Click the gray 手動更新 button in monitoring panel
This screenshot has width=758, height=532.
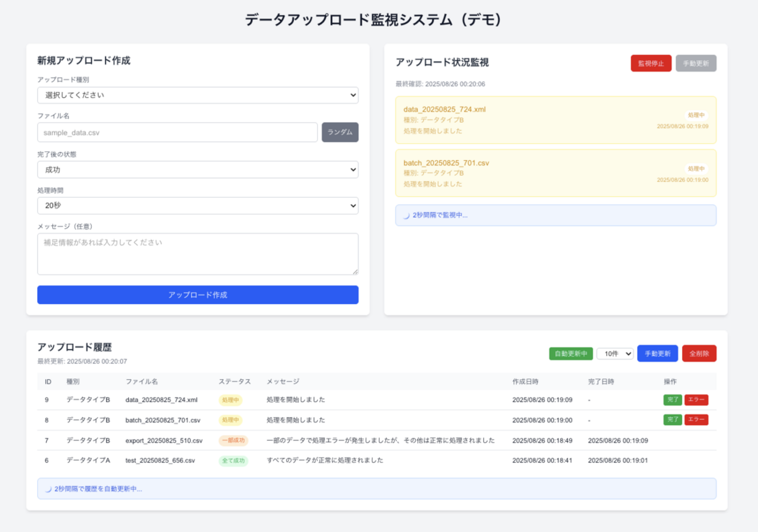click(696, 64)
